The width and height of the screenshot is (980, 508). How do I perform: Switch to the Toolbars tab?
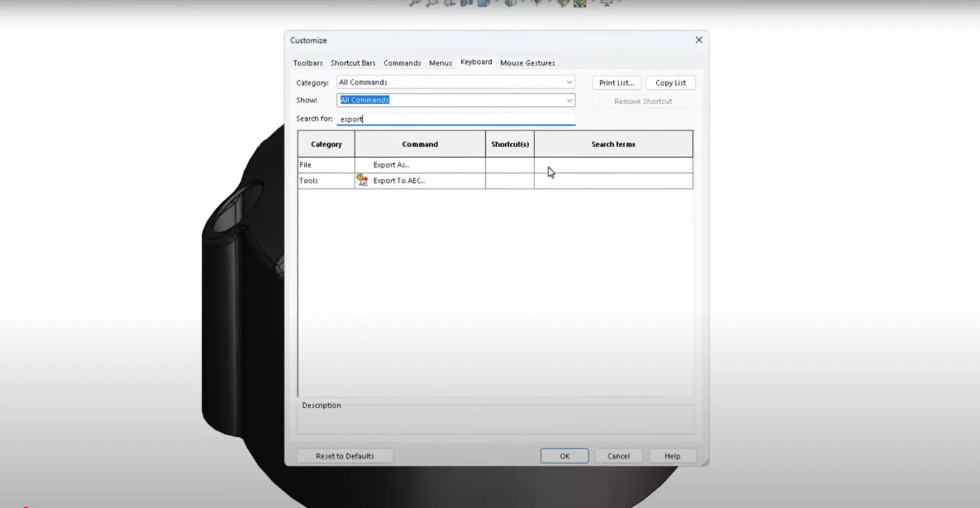(x=307, y=63)
